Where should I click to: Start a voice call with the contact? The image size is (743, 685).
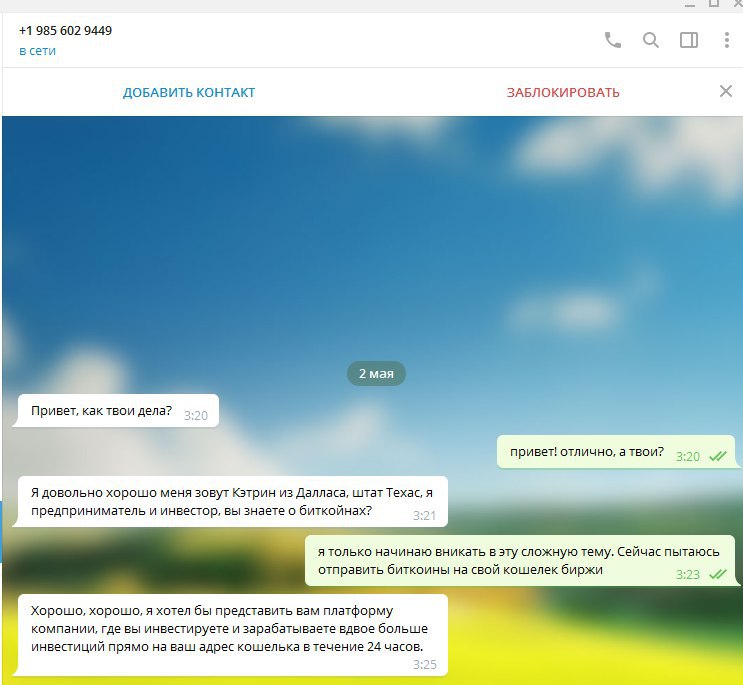613,40
